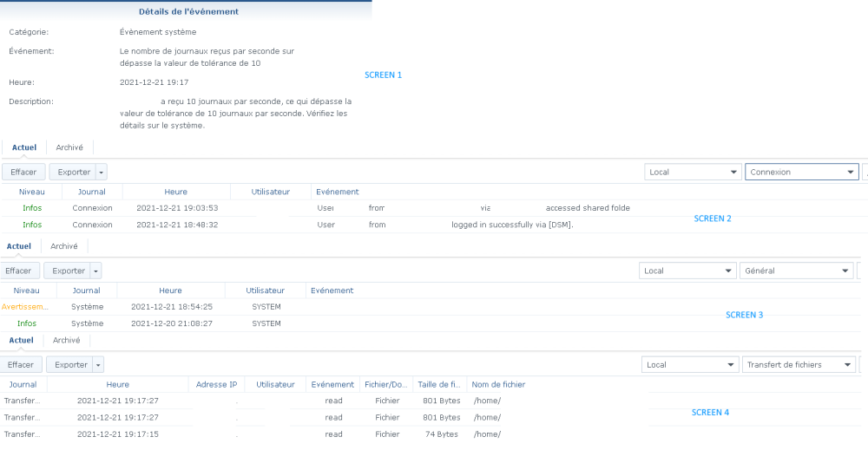Viewport: 868px width, 450px height.
Task: Click Exporter button in Général log panel
Action: pyautogui.click(x=68, y=271)
